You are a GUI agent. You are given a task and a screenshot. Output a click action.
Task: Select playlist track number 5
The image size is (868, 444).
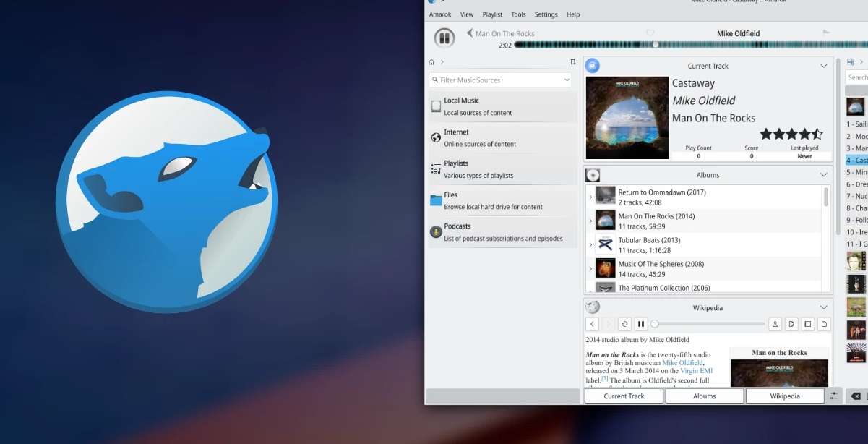point(857,172)
